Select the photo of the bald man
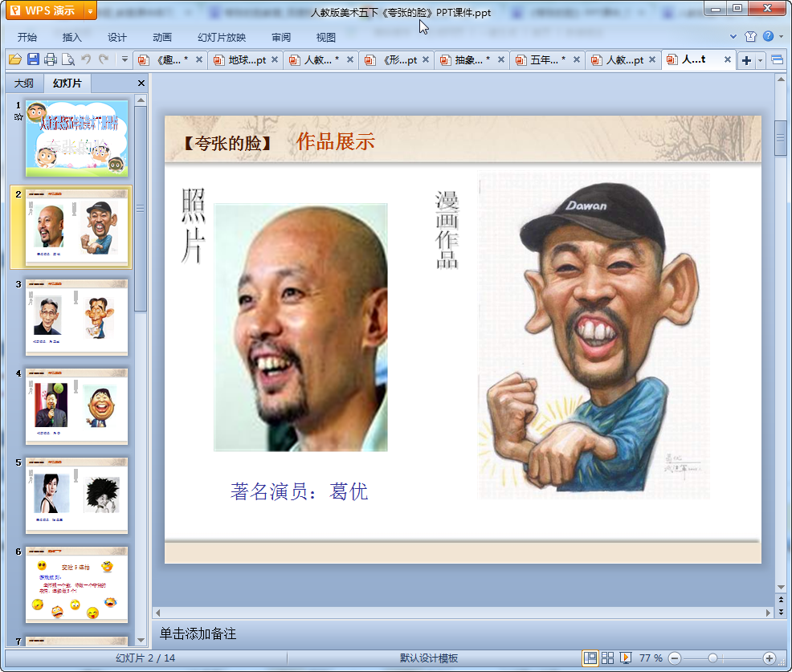 tap(300, 327)
